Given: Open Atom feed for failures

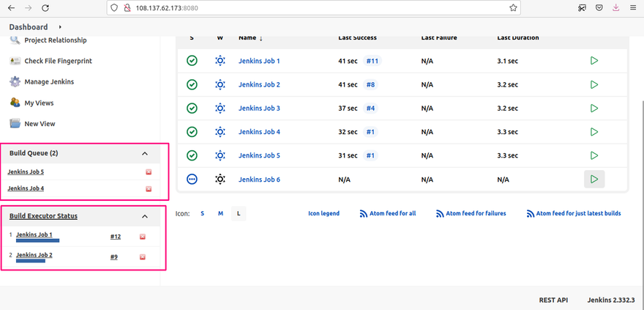Looking at the screenshot, I should pyautogui.click(x=471, y=213).
